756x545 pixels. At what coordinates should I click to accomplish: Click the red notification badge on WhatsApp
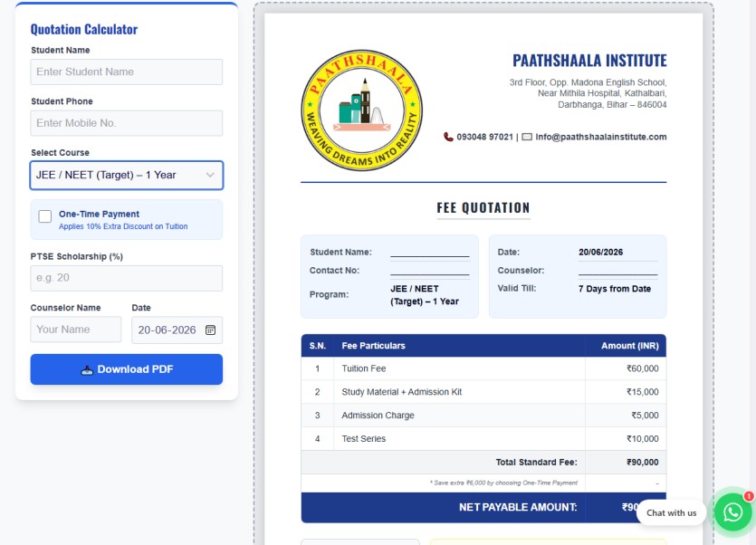pos(748,496)
